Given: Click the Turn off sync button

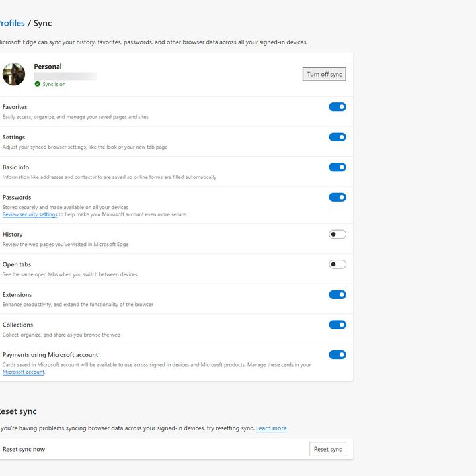Looking at the screenshot, I should [324, 74].
